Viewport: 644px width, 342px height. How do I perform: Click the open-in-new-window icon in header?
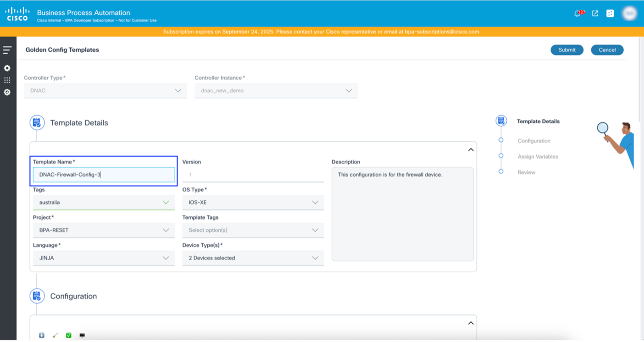click(595, 13)
